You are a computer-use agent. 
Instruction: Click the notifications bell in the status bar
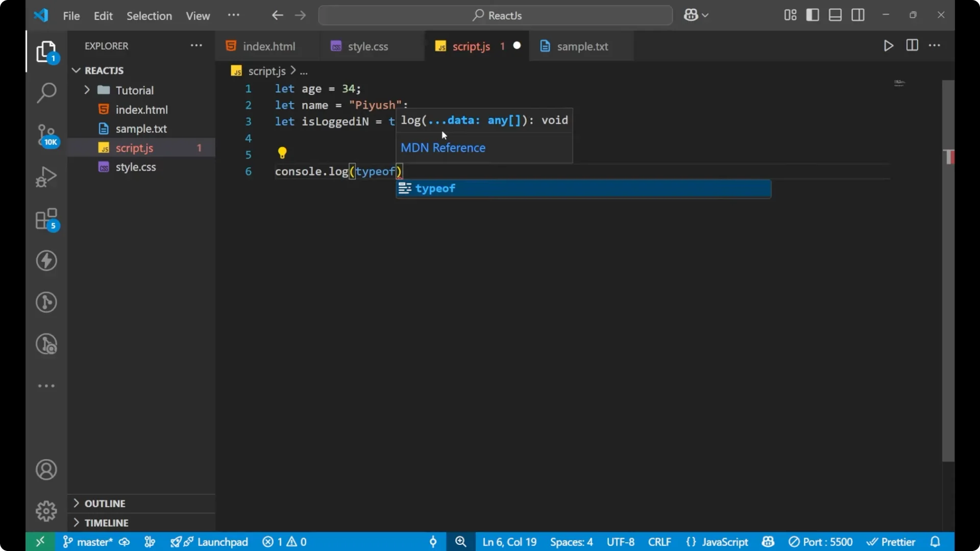(936, 542)
